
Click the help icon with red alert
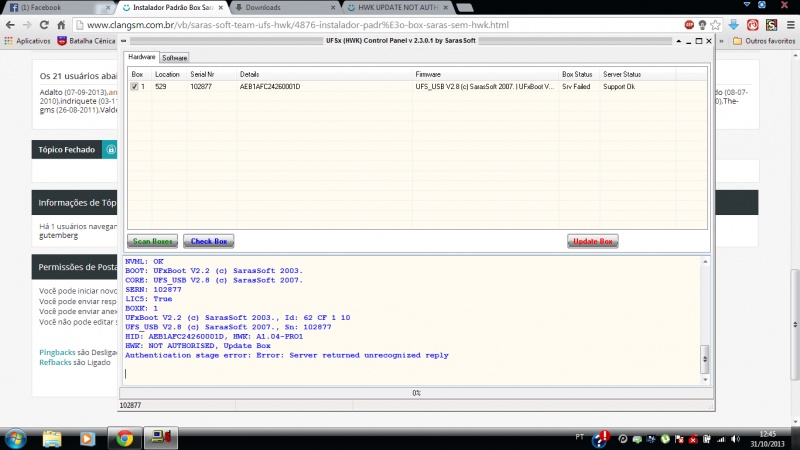pos(600,439)
